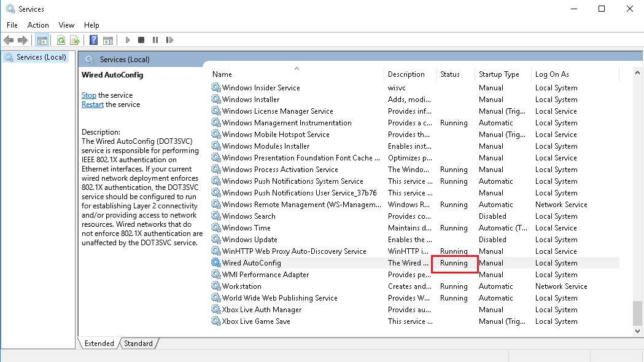The image size is (644, 362).
Task: Click gear icon beside Windows Modules Installer
Action: (x=216, y=146)
